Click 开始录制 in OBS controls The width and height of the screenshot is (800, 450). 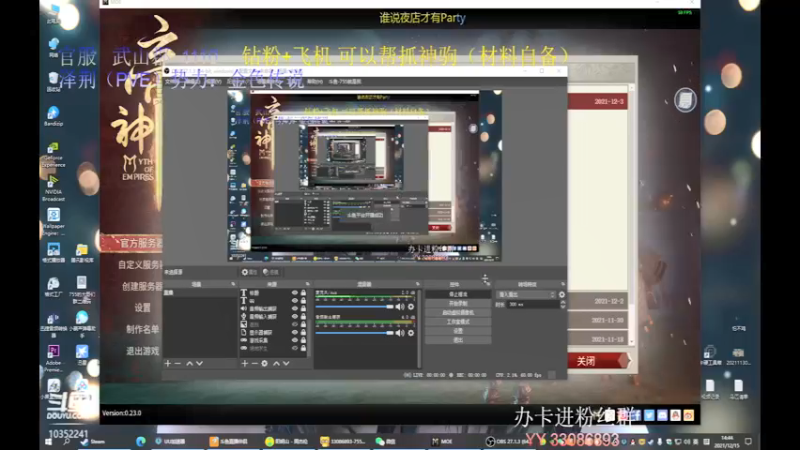coord(458,304)
